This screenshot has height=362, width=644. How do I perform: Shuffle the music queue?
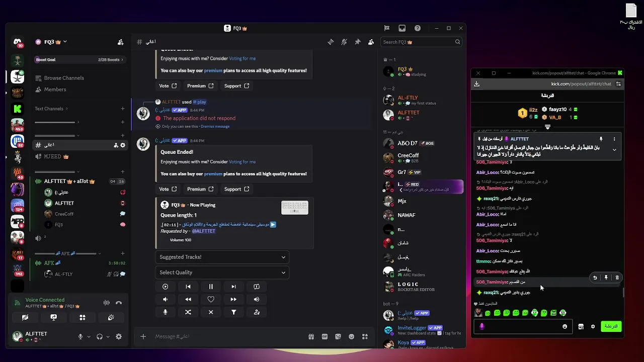click(188, 312)
